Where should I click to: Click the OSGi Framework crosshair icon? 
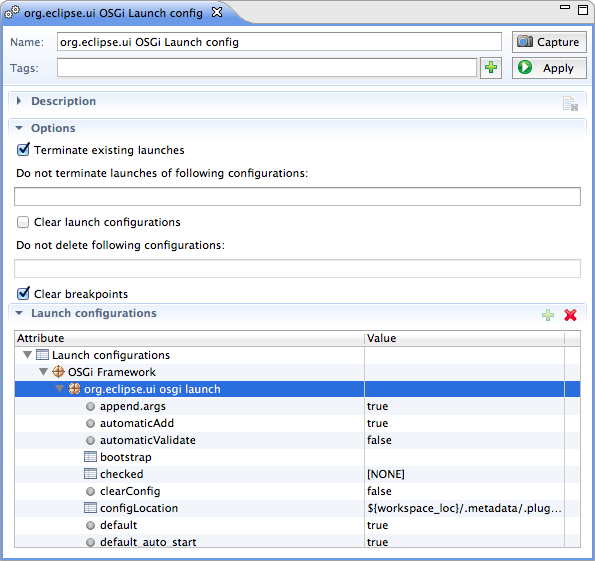(58, 372)
